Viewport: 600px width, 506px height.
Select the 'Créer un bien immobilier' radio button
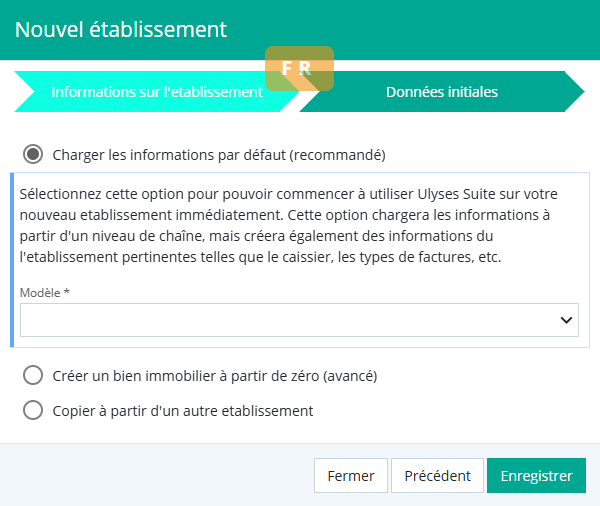click(33, 376)
